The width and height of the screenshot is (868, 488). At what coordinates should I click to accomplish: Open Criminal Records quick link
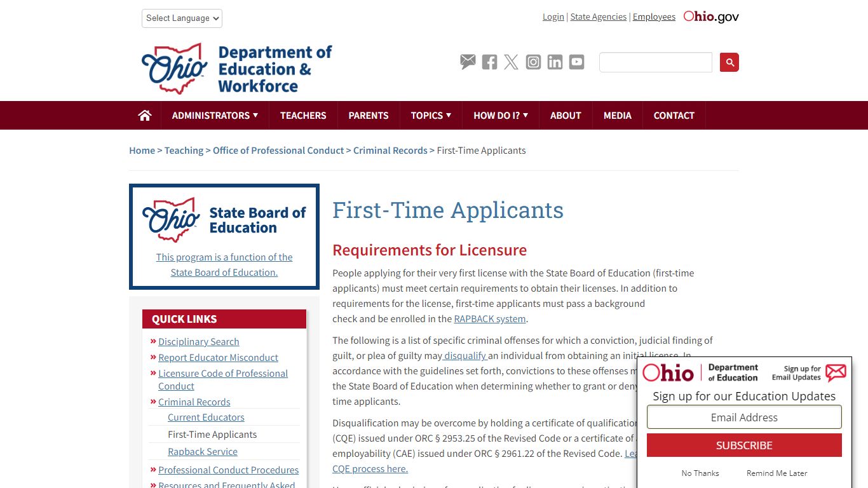194,402
